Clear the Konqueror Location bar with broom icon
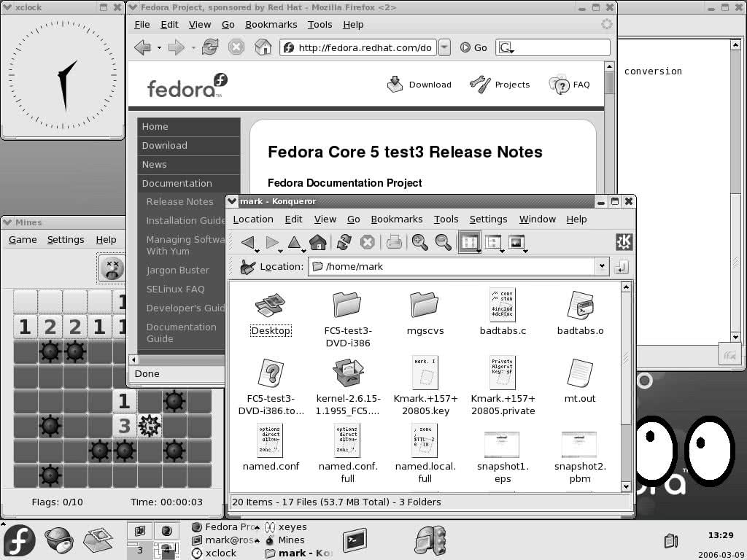The width and height of the screenshot is (747, 560). (x=247, y=267)
